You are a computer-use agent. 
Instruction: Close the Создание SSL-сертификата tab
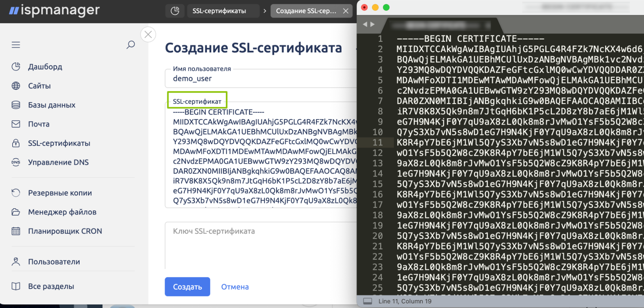[x=346, y=11]
